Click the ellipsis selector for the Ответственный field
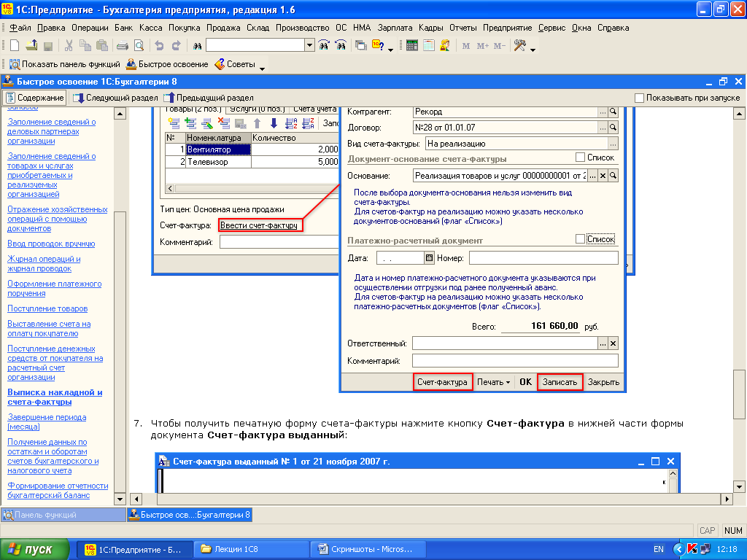The image size is (747, 560). (603, 343)
